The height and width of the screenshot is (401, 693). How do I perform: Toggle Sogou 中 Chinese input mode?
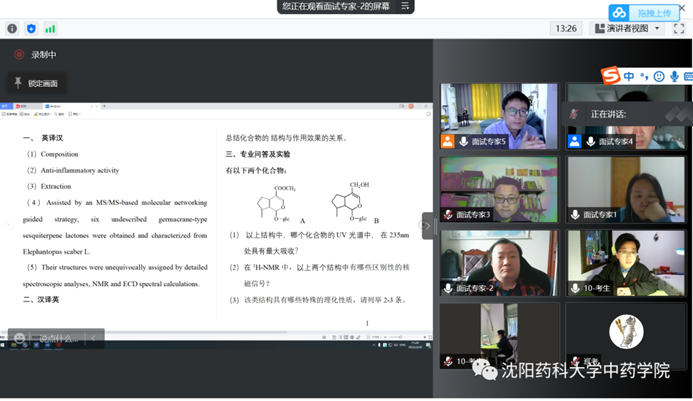pyautogui.click(x=628, y=76)
